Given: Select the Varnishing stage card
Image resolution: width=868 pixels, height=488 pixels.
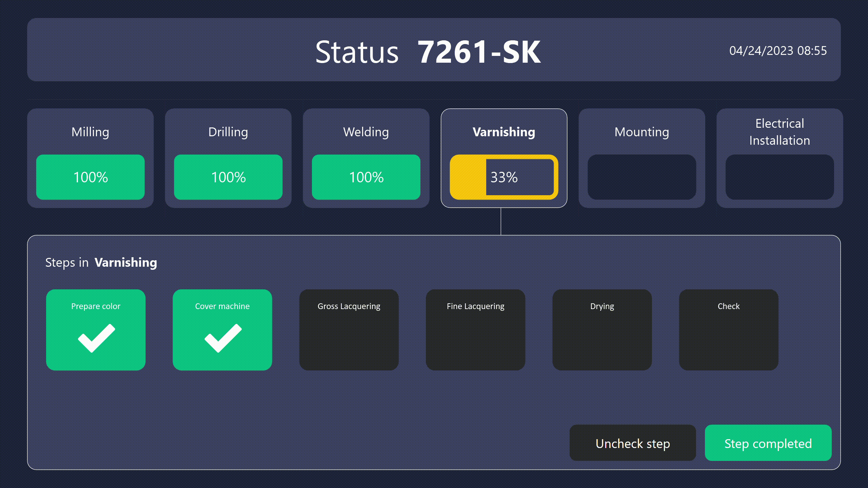Looking at the screenshot, I should pos(504,158).
